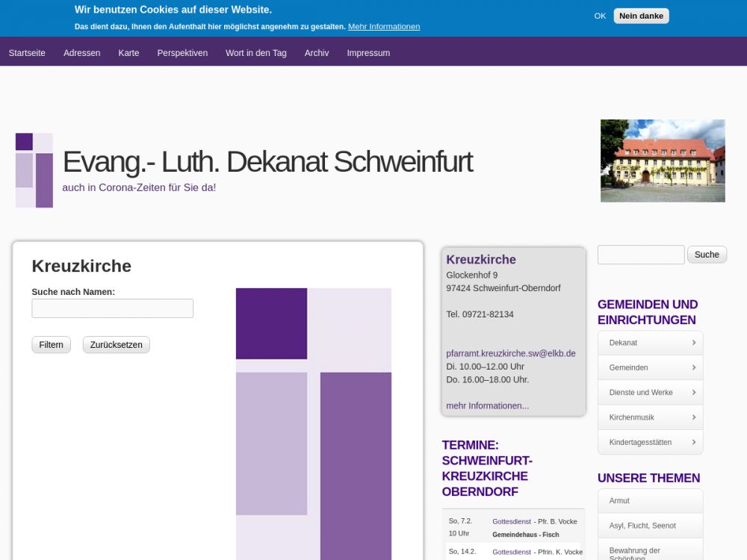Click the purple cross logo beside the site title

pyautogui.click(x=34, y=170)
